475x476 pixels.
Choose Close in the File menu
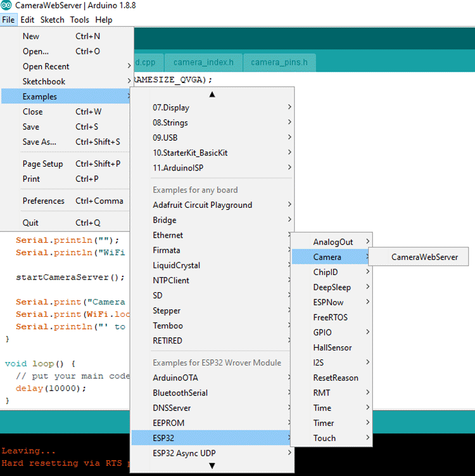coord(66,112)
